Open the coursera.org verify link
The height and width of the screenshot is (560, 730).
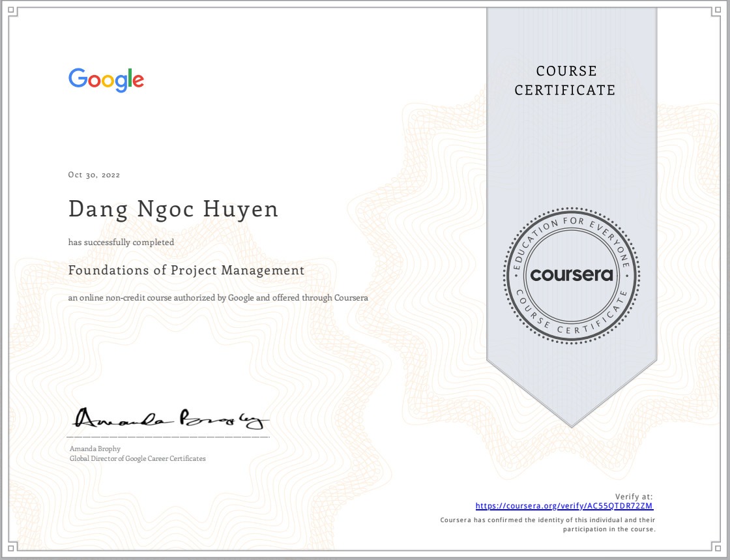pos(564,506)
